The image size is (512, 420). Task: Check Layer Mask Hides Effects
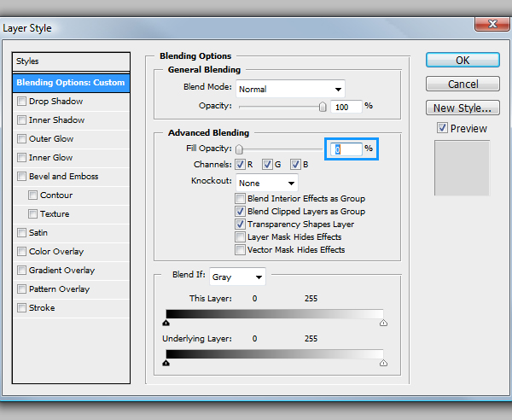pos(240,236)
